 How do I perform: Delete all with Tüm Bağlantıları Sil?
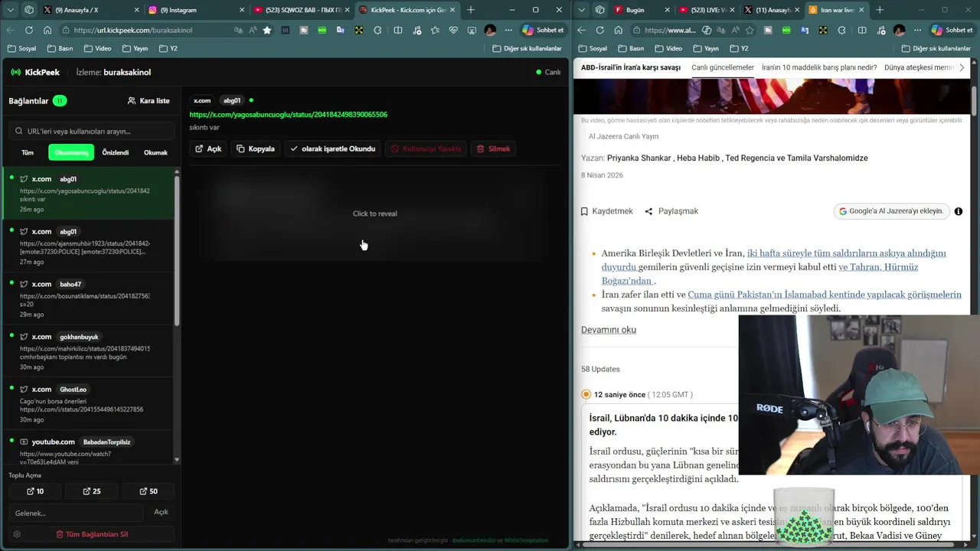[92, 534]
